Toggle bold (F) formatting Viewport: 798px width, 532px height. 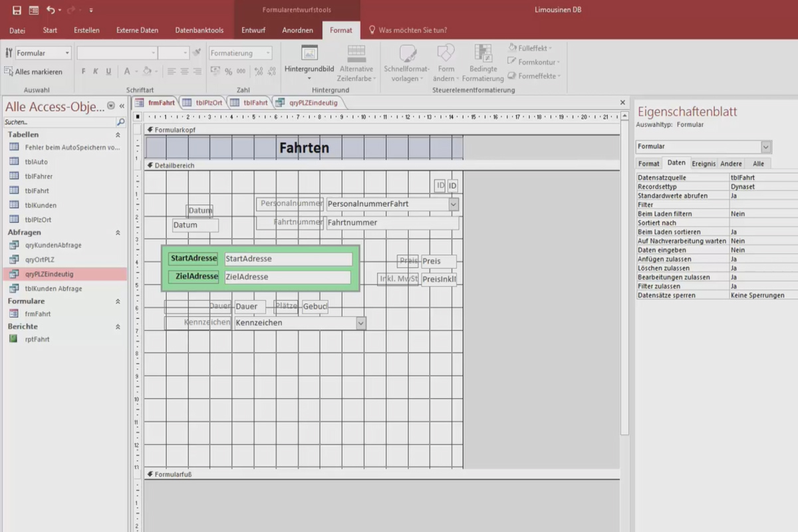pyautogui.click(x=83, y=71)
